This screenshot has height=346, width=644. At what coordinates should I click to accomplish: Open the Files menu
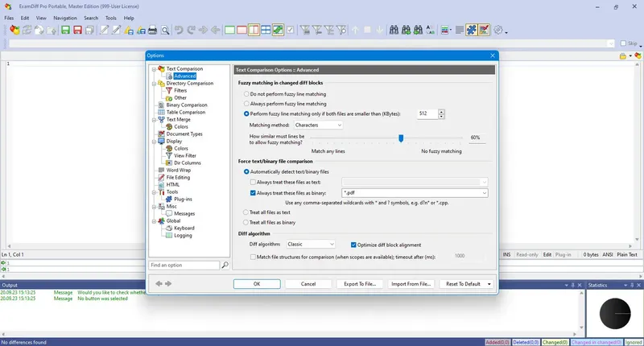coord(9,18)
